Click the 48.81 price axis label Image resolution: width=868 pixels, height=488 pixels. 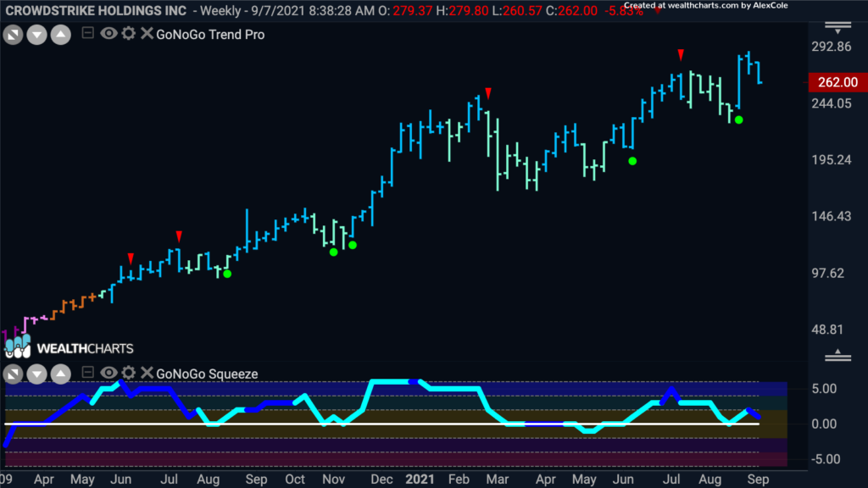[827, 330]
